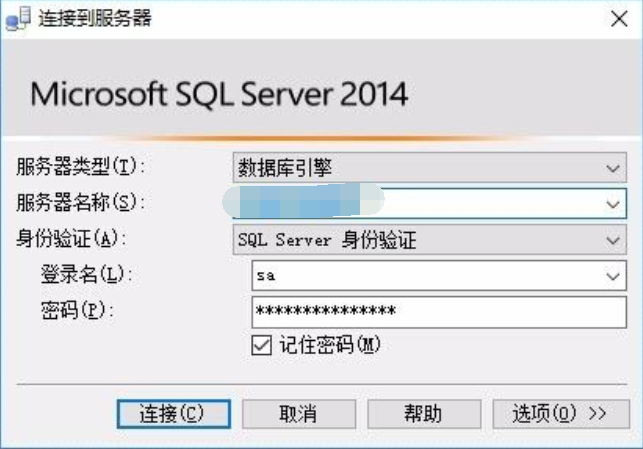Click the 登录名 field containing sa

pyautogui.click(x=439, y=276)
